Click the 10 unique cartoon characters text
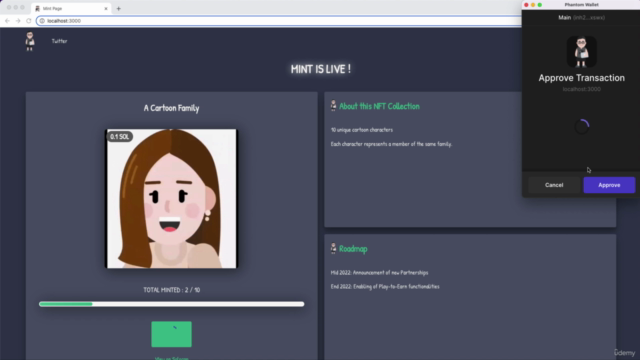This screenshot has width=640, height=360. 362,130
